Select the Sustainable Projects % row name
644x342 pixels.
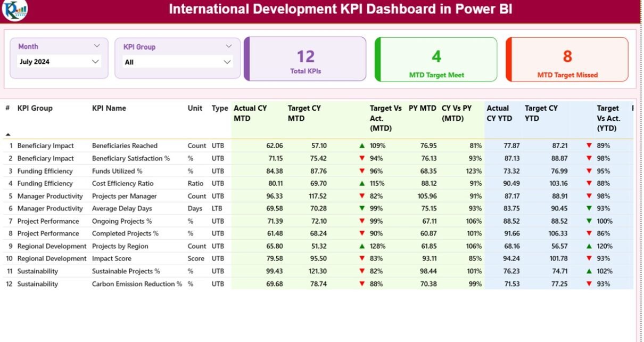click(x=126, y=271)
